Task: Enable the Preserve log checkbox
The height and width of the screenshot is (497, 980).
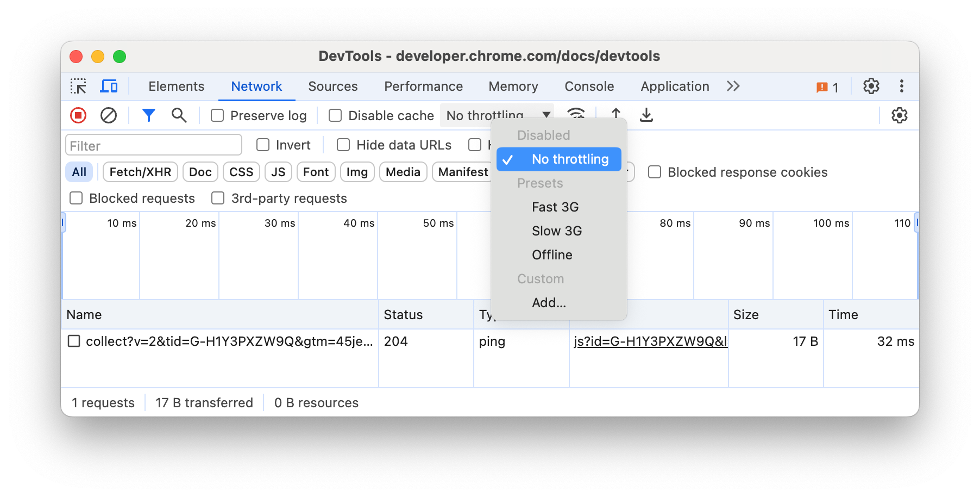Action: pyautogui.click(x=217, y=115)
